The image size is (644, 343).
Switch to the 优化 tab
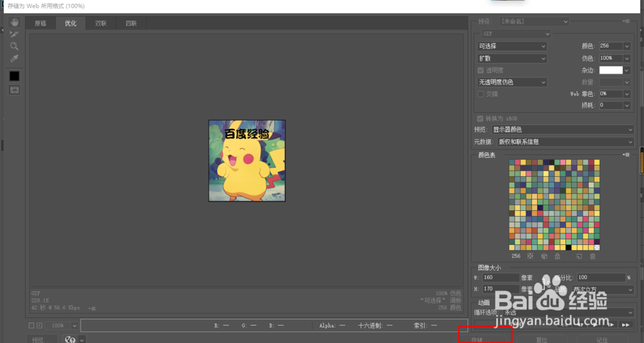71,23
